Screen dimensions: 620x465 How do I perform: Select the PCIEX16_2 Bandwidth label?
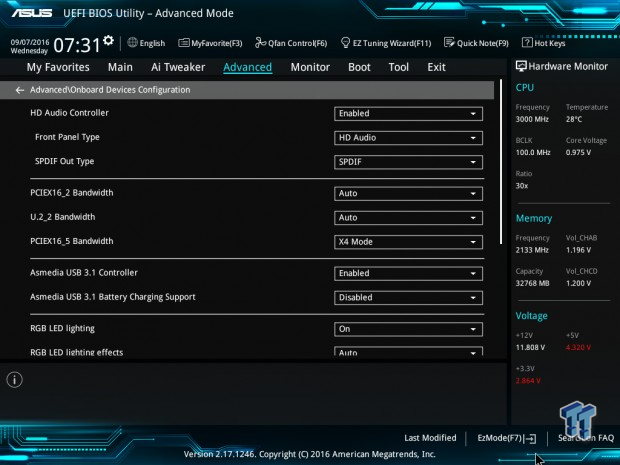tap(72, 193)
